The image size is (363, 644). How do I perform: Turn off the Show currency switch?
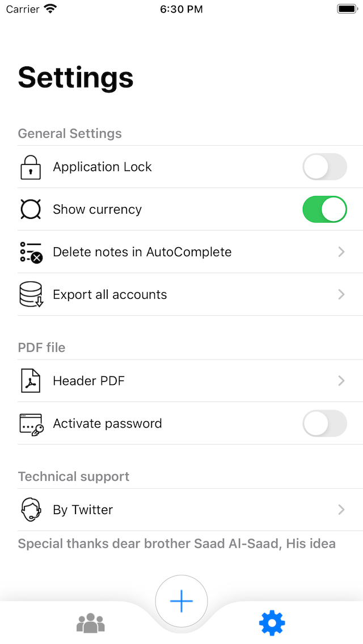pos(324,209)
